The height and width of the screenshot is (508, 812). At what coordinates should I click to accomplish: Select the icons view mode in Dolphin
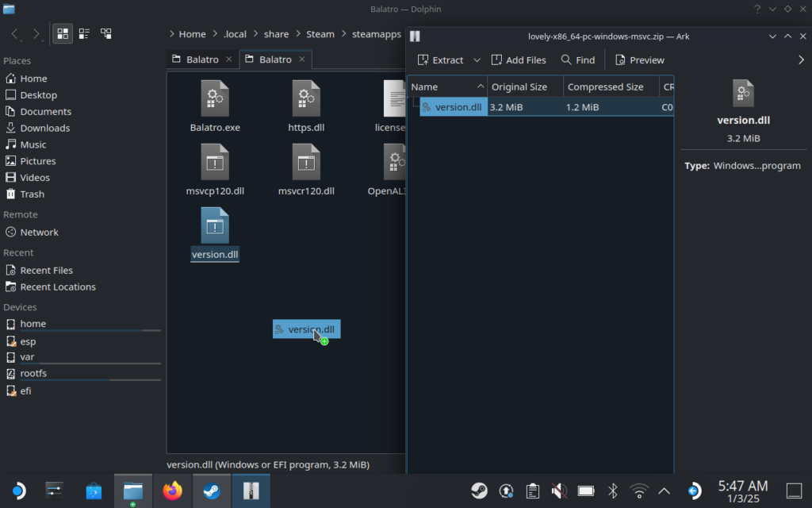click(63, 33)
